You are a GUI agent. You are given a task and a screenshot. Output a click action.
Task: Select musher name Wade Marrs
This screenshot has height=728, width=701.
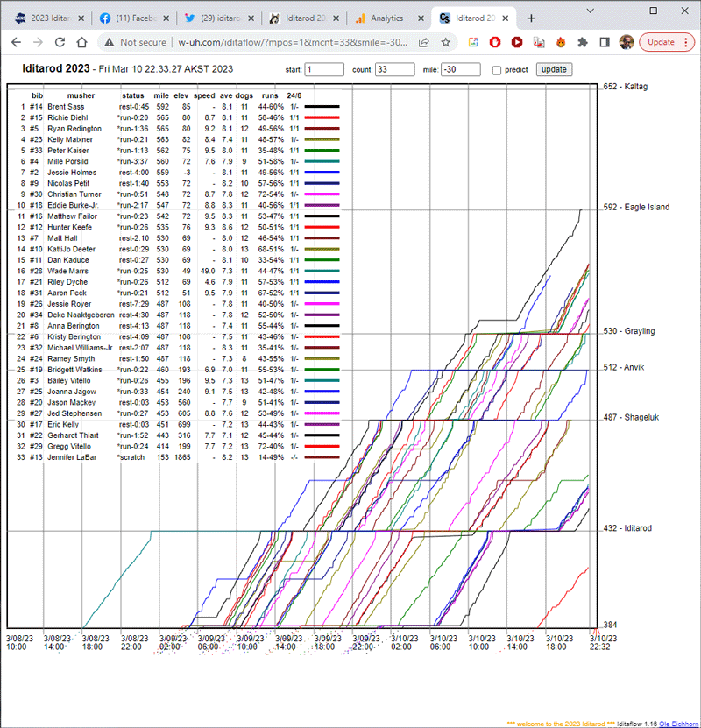pyautogui.click(x=67, y=272)
